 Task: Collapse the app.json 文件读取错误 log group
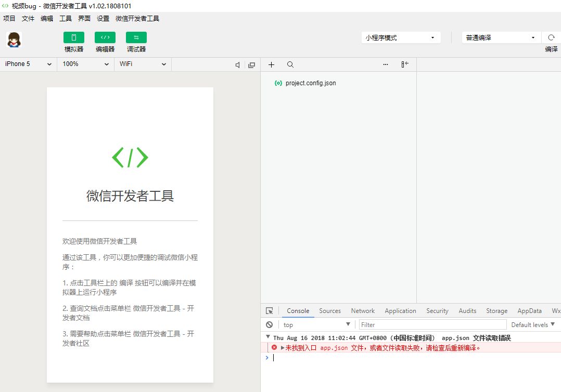pyautogui.click(x=267, y=337)
